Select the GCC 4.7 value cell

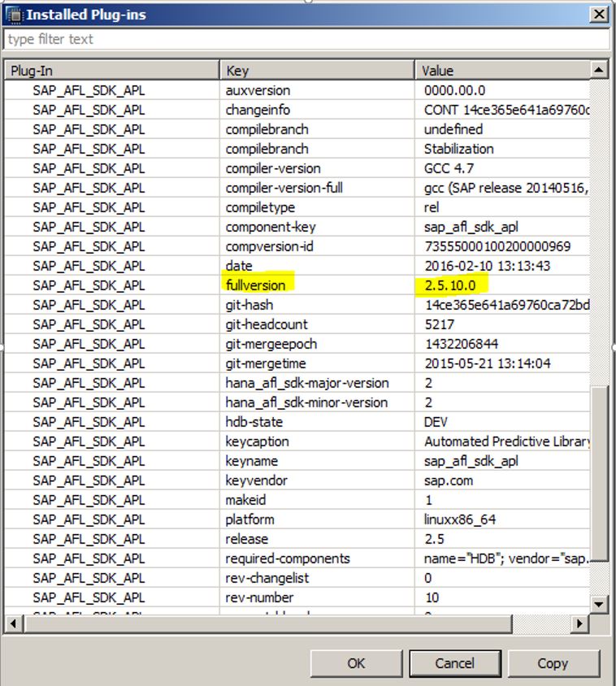[x=502, y=168]
